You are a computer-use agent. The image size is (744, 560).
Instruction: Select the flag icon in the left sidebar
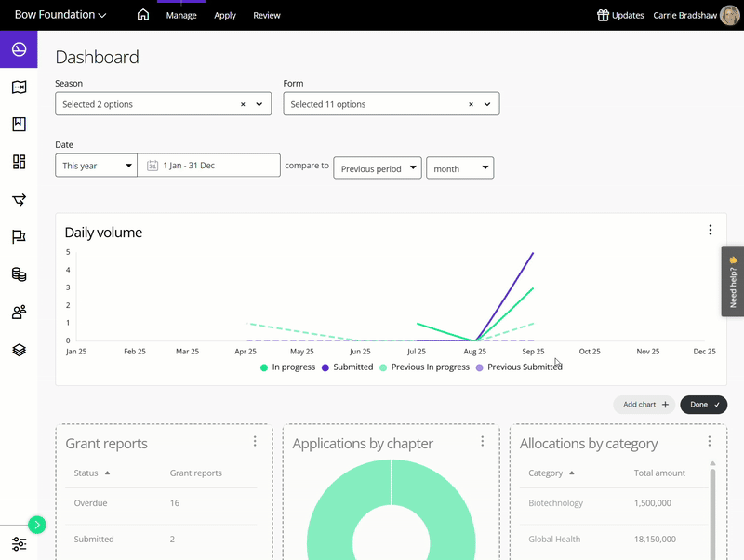pos(19,236)
